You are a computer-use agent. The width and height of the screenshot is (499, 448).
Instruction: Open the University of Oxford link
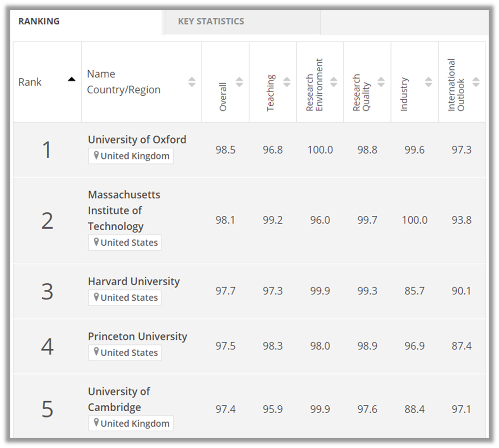(x=137, y=139)
